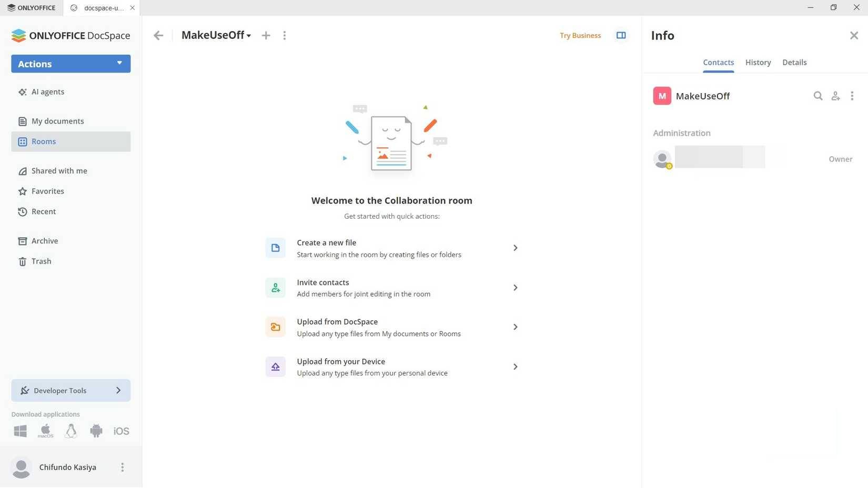This screenshot has height=488, width=868.
Task: Click the Archive box icon
Action: click(22, 241)
